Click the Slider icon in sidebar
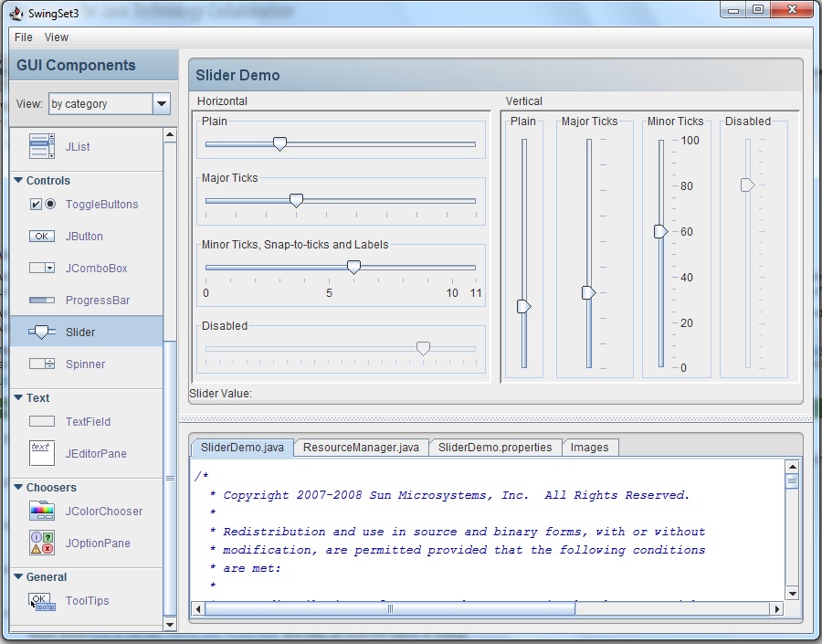 click(41, 332)
